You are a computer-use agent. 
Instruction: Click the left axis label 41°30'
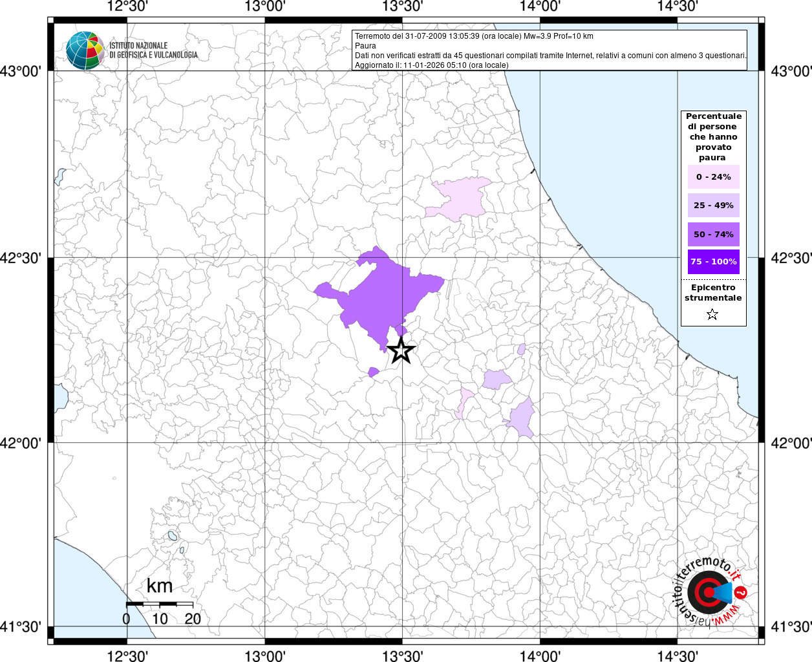(x=21, y=626)
